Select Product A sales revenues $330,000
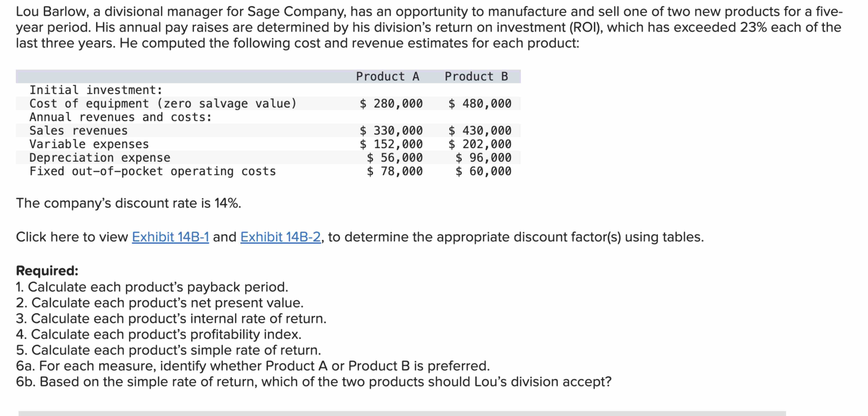The height and width of the screenshot is (416, 868). click(x=391, y=131)
